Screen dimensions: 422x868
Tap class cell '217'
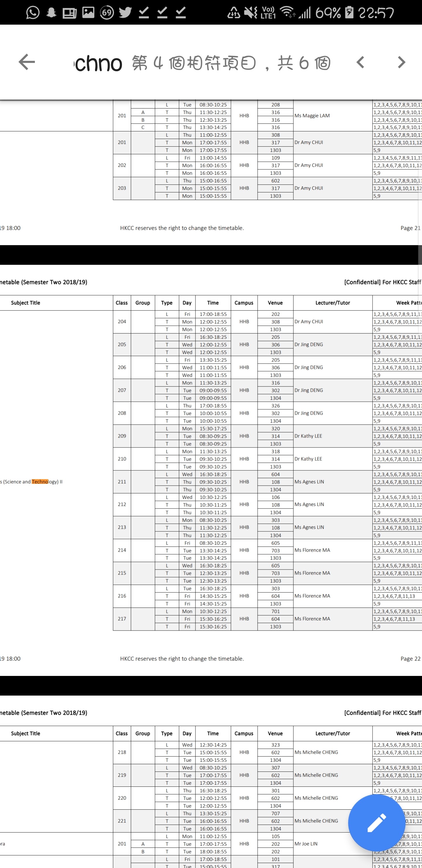122,619
